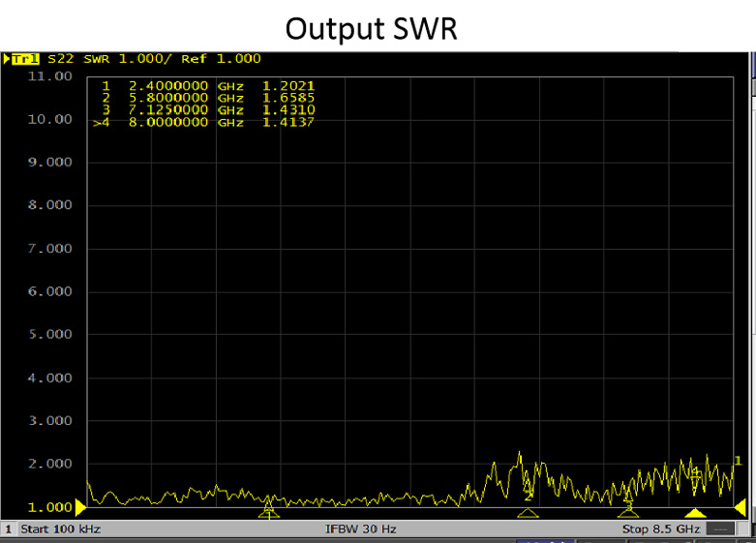This screenshot has width=756, height=543.
Task: Click marker 3 readout row 7.1250000 GHz
Action: pyautogui.click(x=208, y=110)
